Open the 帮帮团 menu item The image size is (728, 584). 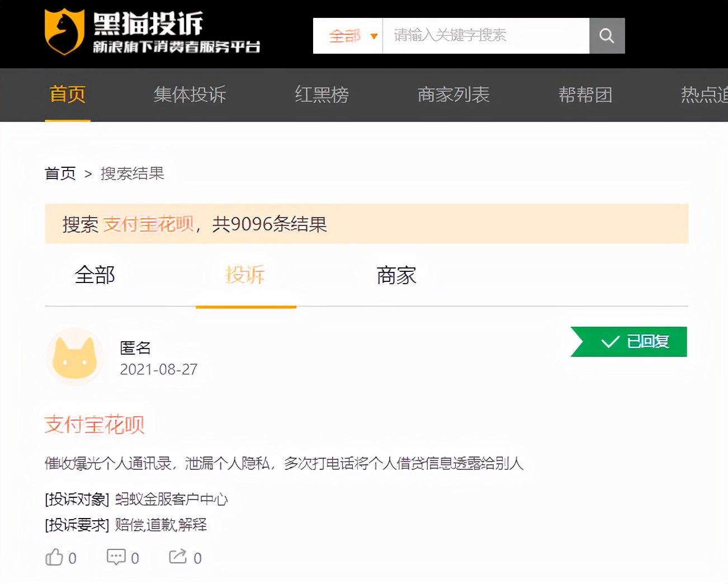pos(585,95)
